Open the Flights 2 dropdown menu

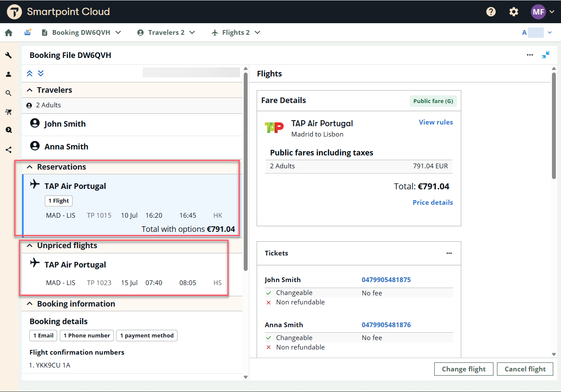click(x=236, y=33)
